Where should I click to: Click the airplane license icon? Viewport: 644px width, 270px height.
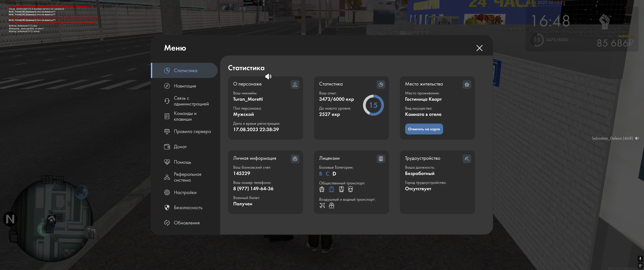click(x=322, y=206)
